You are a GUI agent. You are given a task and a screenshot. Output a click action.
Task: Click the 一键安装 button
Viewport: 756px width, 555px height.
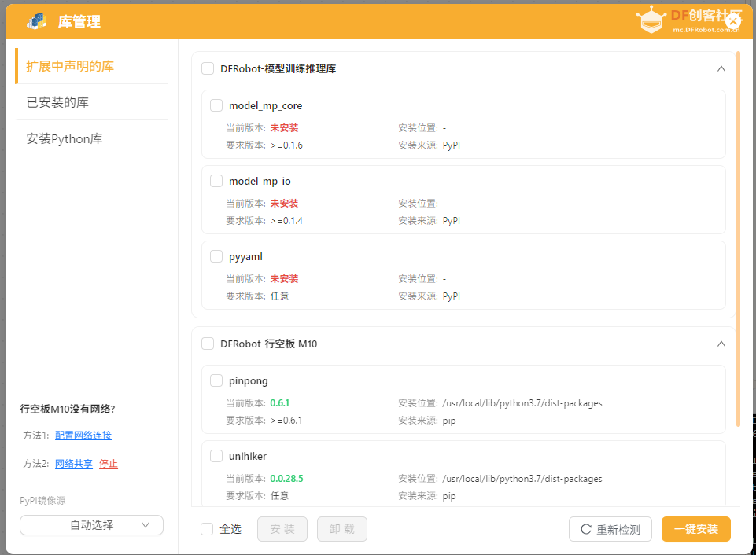point(695,529)
